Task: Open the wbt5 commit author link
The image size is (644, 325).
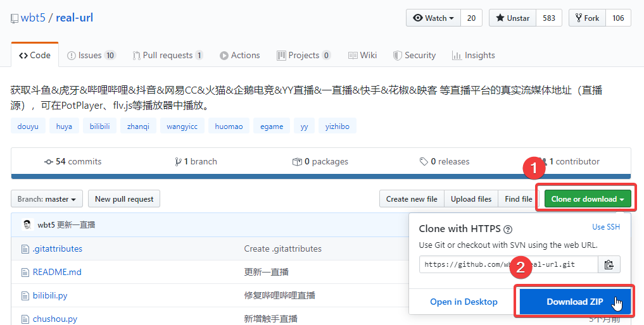Action: point(46,225)
